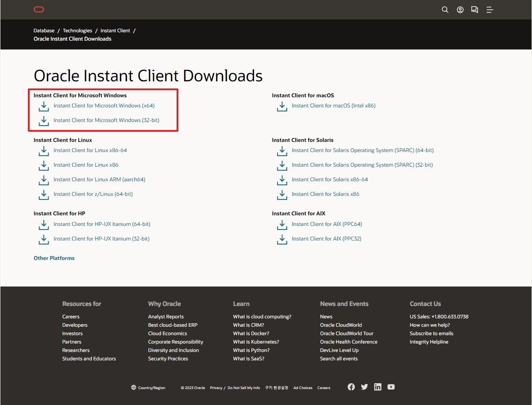
Task: Go to Technologies breadcrumb
Action: coord(77,31)
